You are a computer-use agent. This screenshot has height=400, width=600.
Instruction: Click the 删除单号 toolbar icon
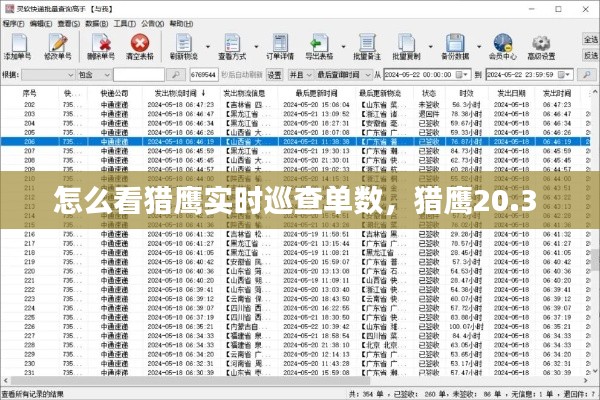click(x=99, y=44)
